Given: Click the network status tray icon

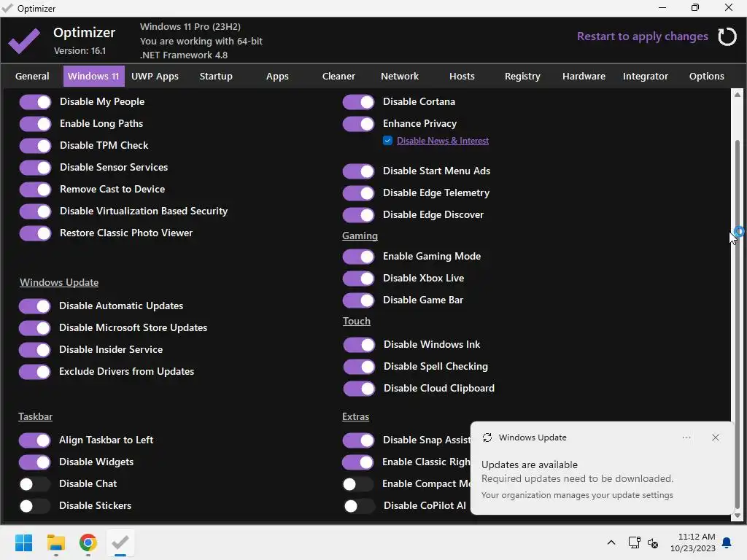Looking at the screenshot, I should coord(634,542).
